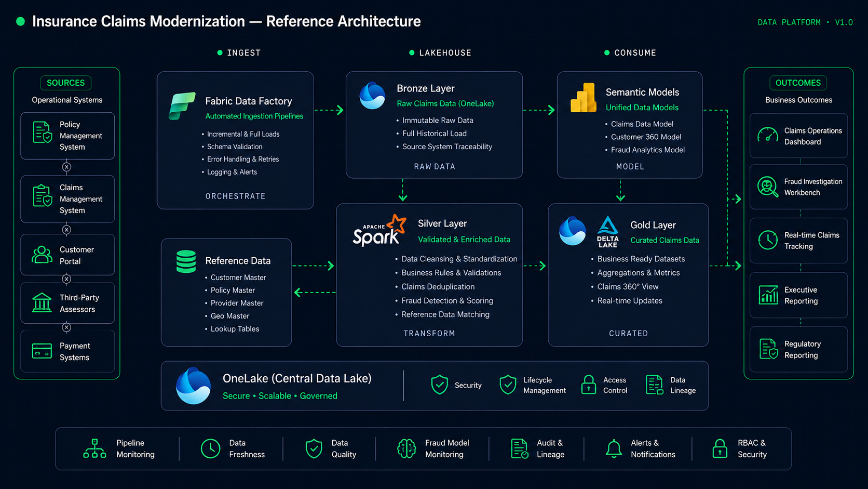Click the ORCHESTRATE footer label
The image size is (868, 489).
235,196
